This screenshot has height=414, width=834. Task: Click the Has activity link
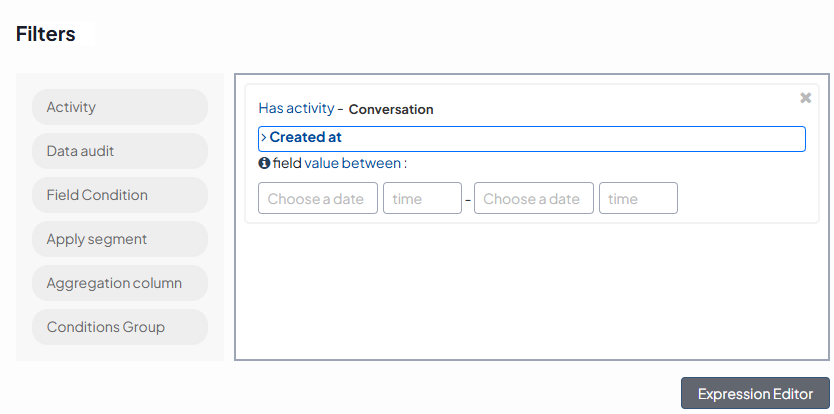(296, 108)
